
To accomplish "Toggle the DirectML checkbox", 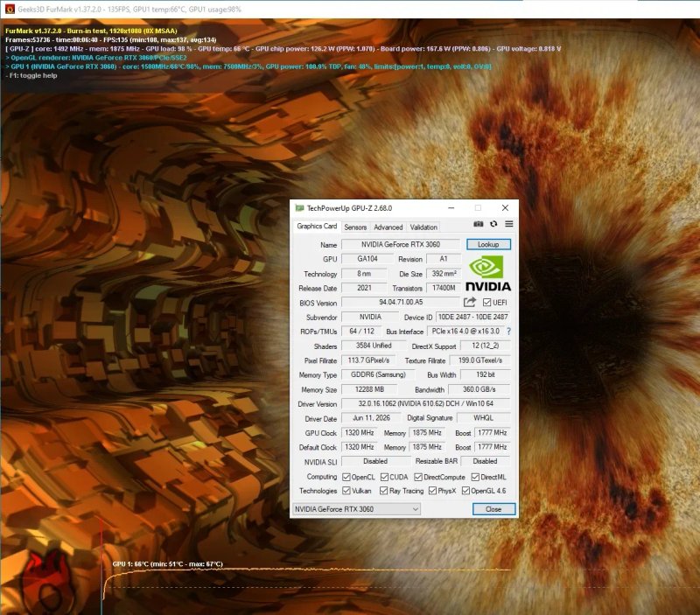I will coord(475,477).
